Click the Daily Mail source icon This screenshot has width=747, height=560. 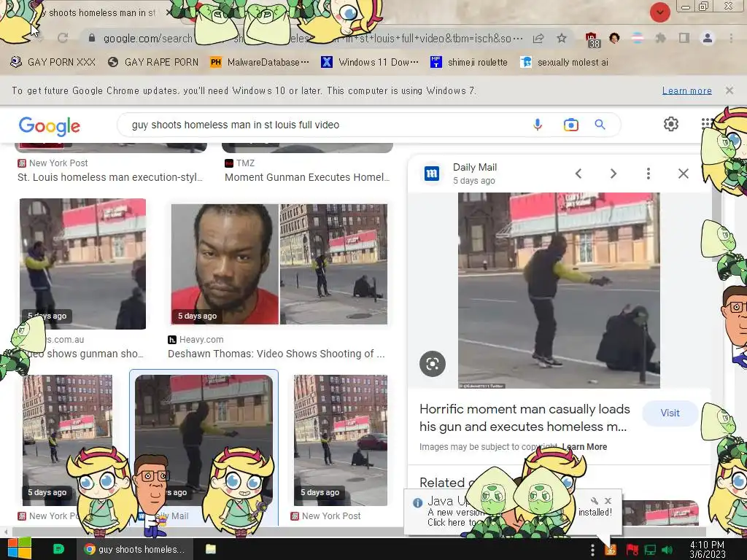(x=432, y=174)
